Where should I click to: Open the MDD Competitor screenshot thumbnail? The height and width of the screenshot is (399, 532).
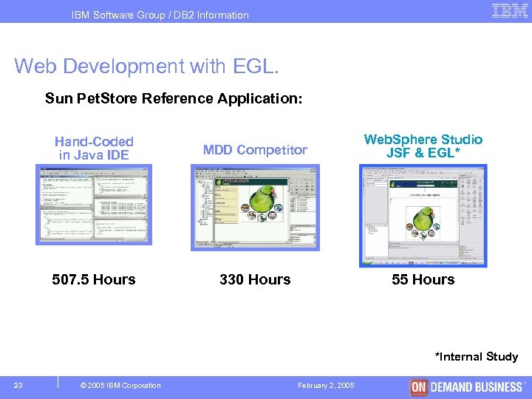255,208
